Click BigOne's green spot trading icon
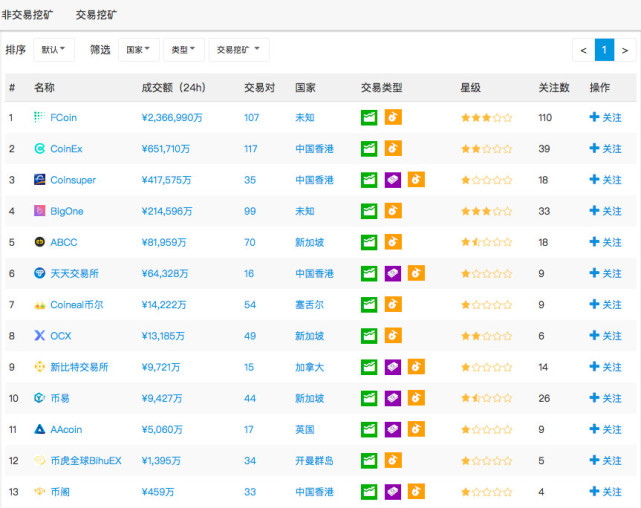The image size is (641, 508). point(369,211)
